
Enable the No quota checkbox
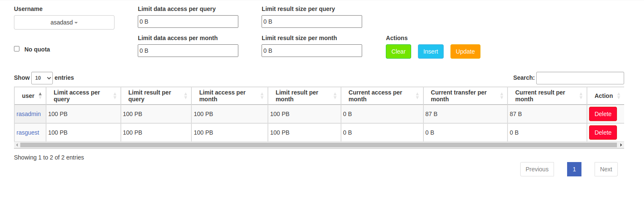[x=17, y=49]
